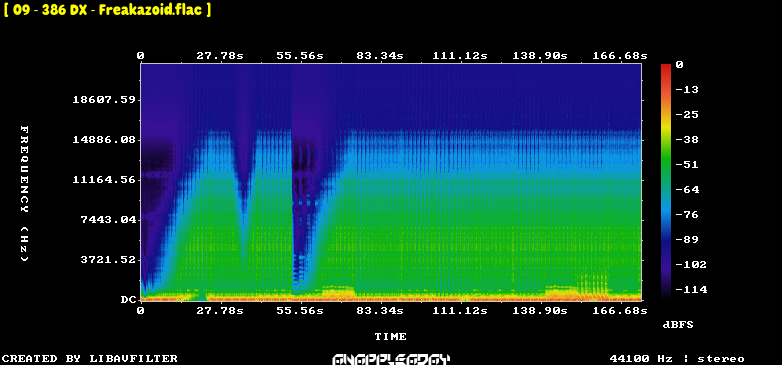782x365 pixels.
Task: Click the 83.34s label on bottom time axis
Action: pyautogui.click(x=380, y=311)
